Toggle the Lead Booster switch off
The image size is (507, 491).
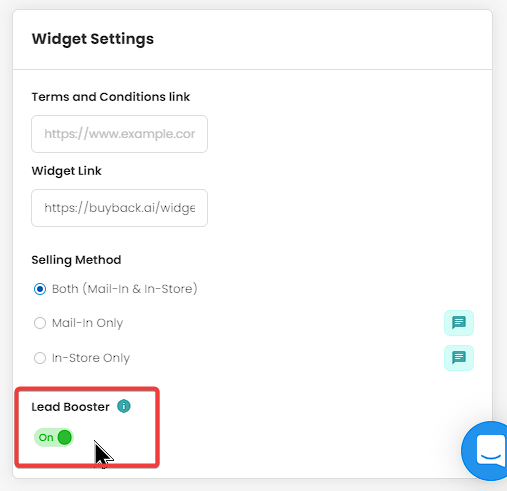54,437
